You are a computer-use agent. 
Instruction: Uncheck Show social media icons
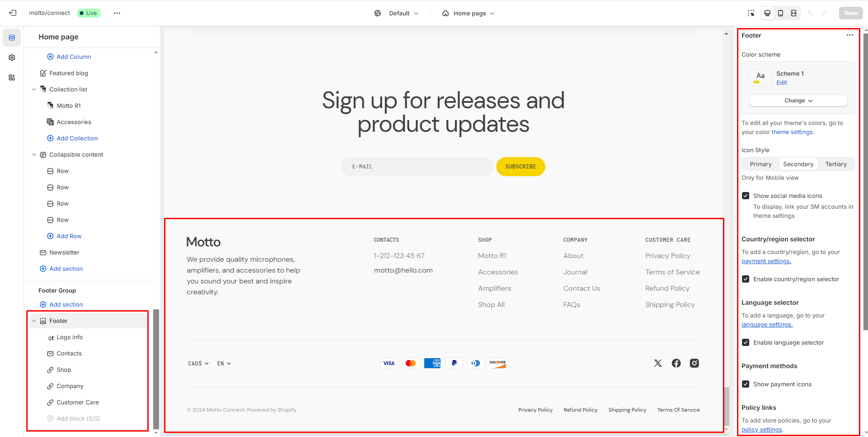(746, 196)
